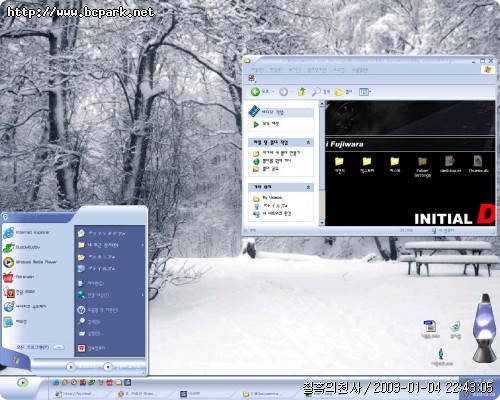Select the desktop.ini file

coord(450,164)
